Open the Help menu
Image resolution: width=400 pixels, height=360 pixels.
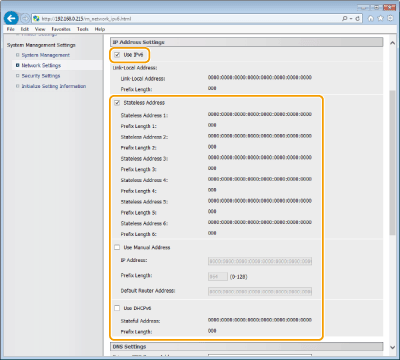tap(100, 29)
